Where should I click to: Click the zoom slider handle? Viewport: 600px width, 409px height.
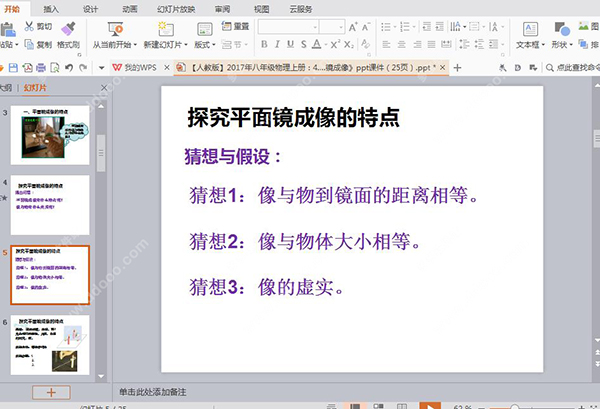(515, 407)
